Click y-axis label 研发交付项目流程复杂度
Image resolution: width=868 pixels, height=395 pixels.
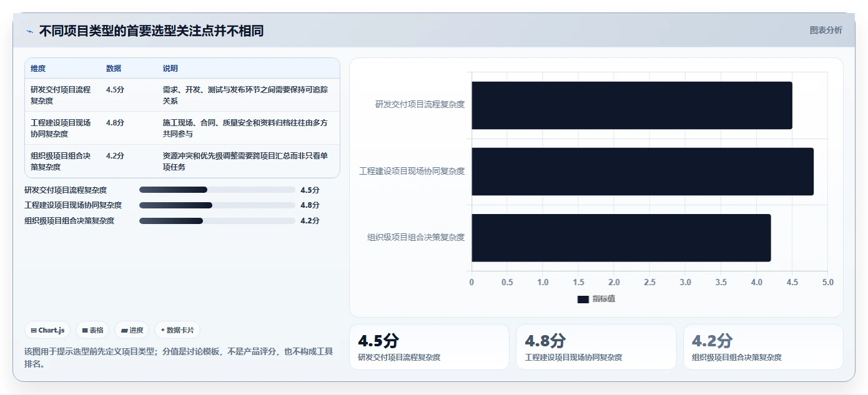point(420,105)
